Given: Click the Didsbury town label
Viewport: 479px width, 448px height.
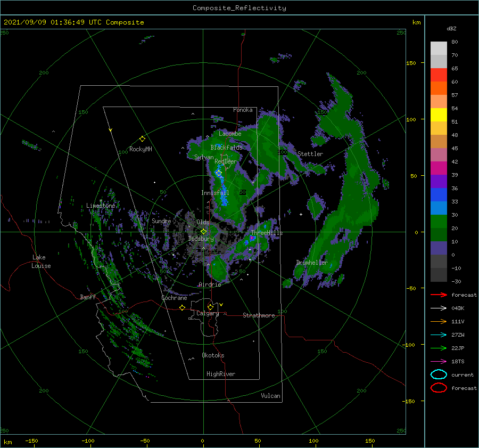Looking at the screenshot, I should [201, 239].
